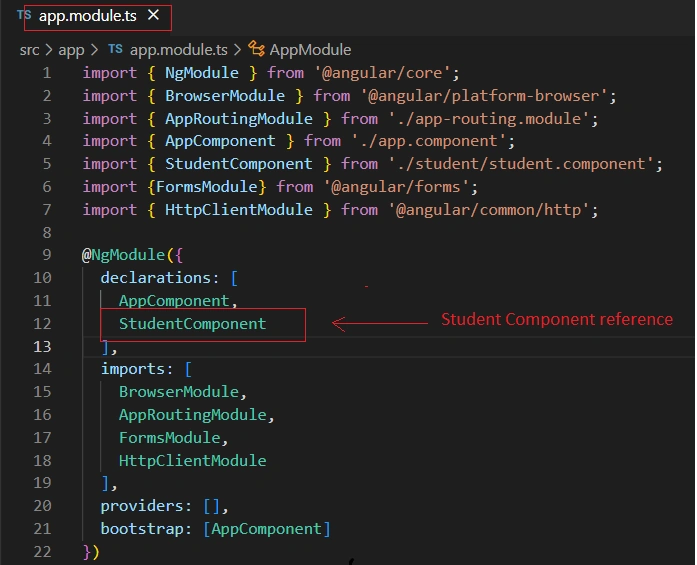Click line number 13 in gutter
The image size is (697, 565).
42,346
